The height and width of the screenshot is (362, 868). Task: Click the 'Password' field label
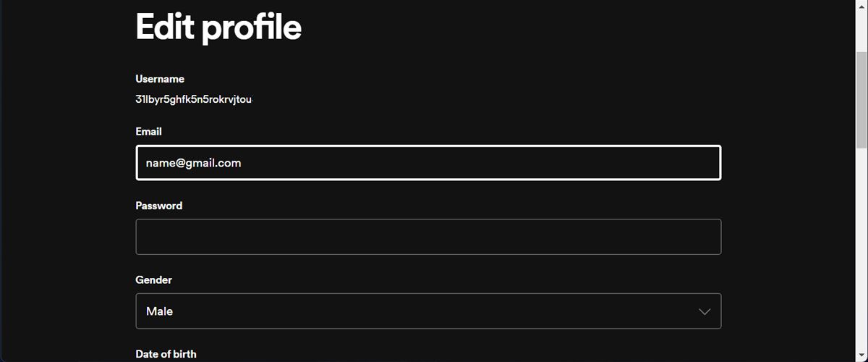pyautogui.click(x=159, y=206)
